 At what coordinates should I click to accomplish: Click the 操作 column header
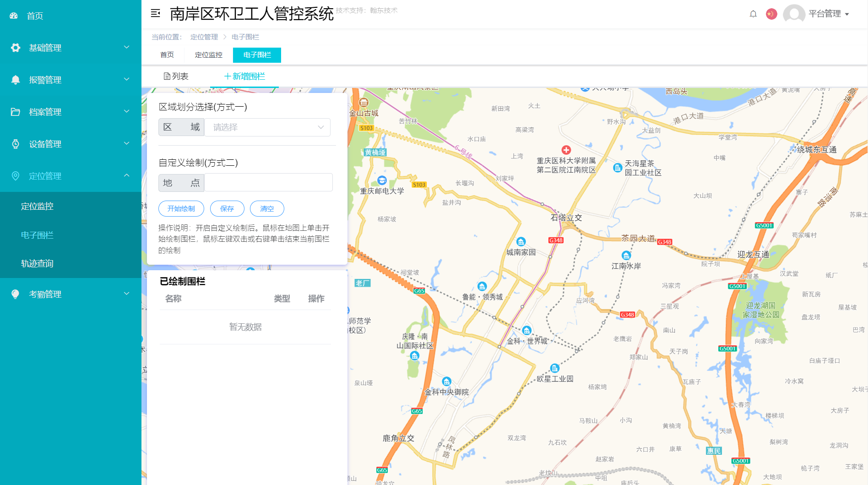coord(316,299)
